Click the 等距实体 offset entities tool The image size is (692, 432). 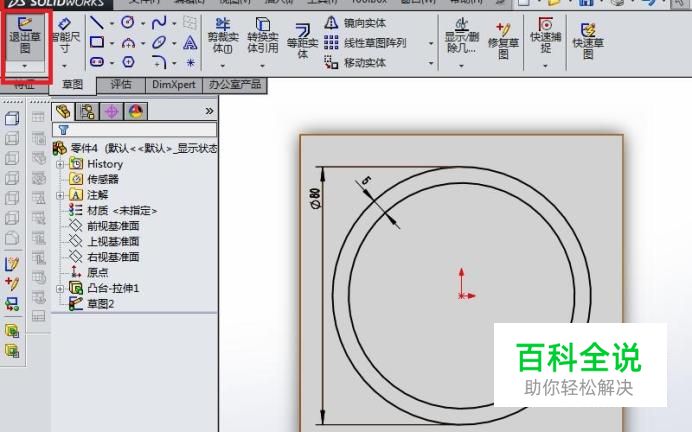pyautogui.click(x=302, y=41)
